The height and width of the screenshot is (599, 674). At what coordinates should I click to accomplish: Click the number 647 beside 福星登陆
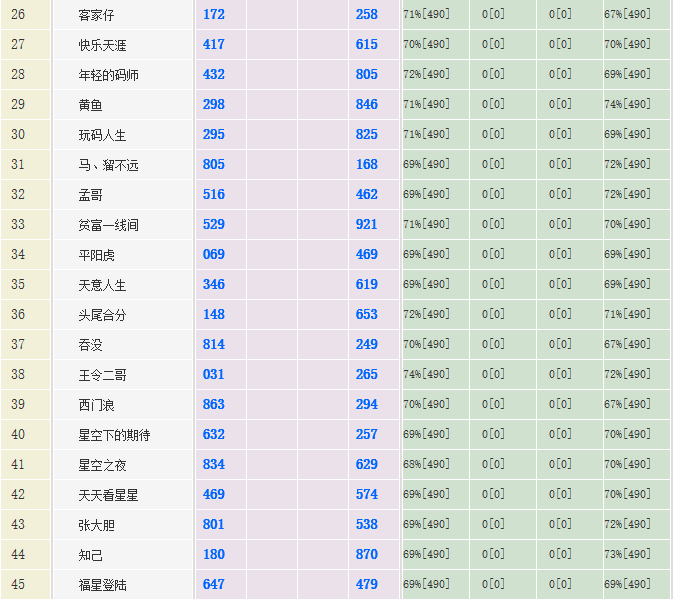213,585
